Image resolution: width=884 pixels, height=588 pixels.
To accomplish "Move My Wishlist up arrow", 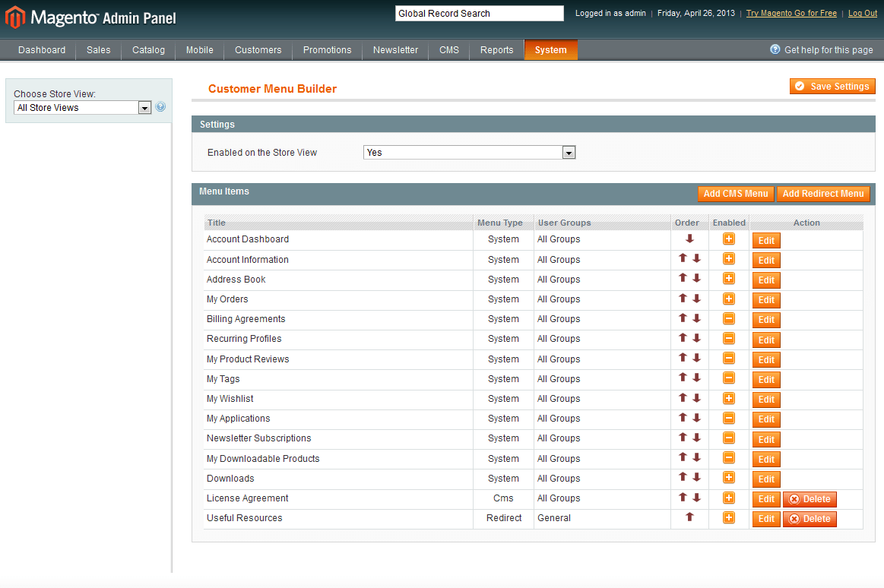I will pos(683,397).
